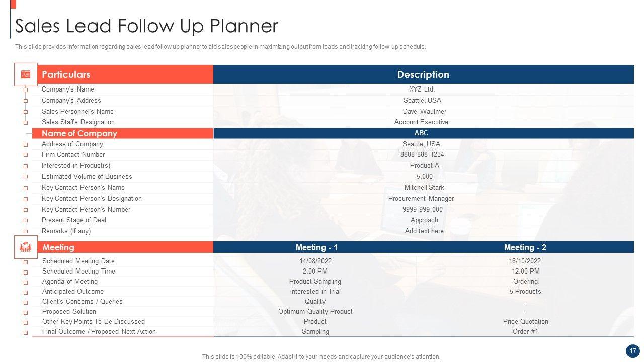Select the square marker beside Present Stage of Deal
The height and width of the screenshot is (362, 644).
pyautogui.click(x=26, y=221)
